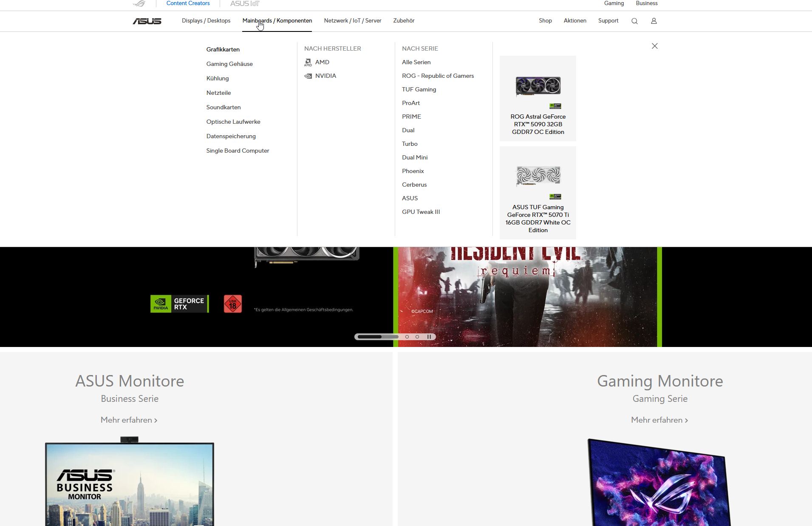Open TUF Gaming RTX 5070 Ti image
The width and height of the screenshot is (812, 526).
(538, 176)
